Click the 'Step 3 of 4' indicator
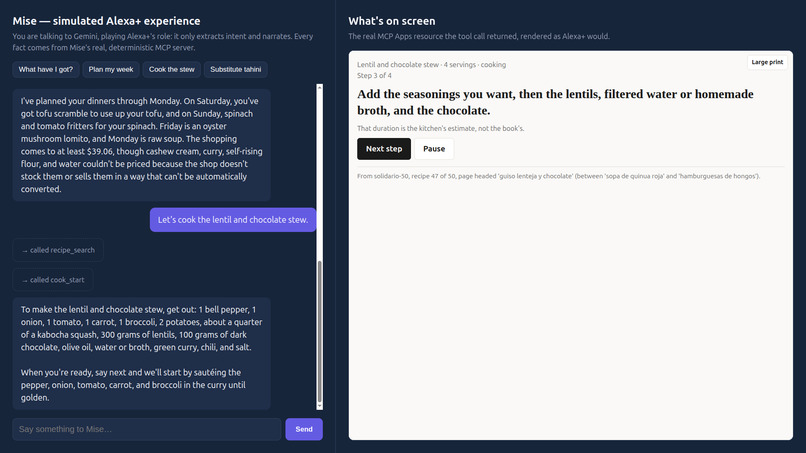806x453 pixels. (374, 76)
